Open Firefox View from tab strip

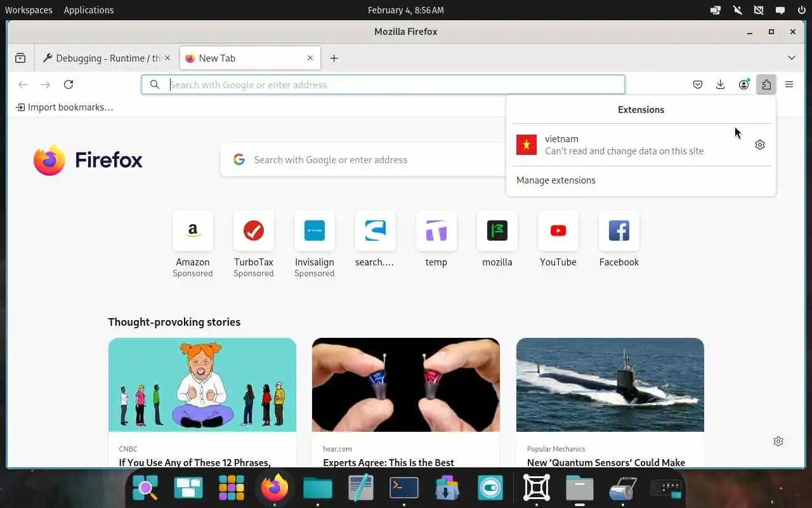point(20,58)
